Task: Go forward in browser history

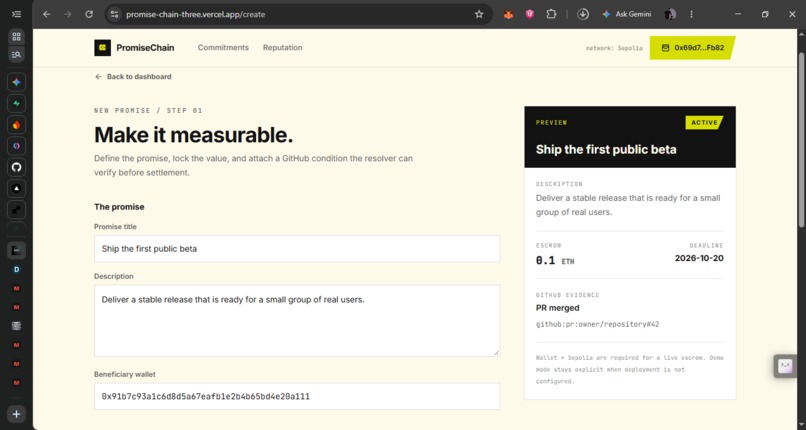Action: pos(68,14)
